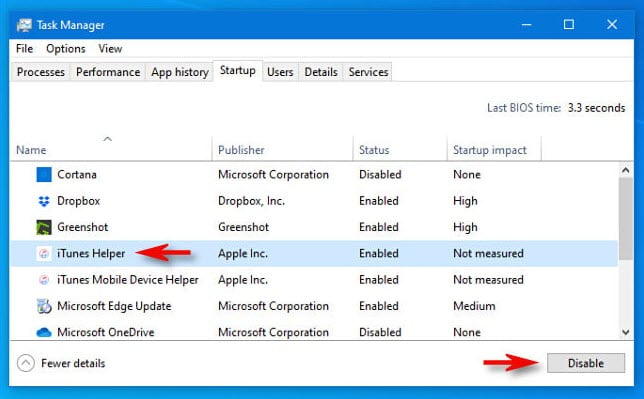
Task: Select the Microsoft Edge Update name
Action: pos(114,306)
